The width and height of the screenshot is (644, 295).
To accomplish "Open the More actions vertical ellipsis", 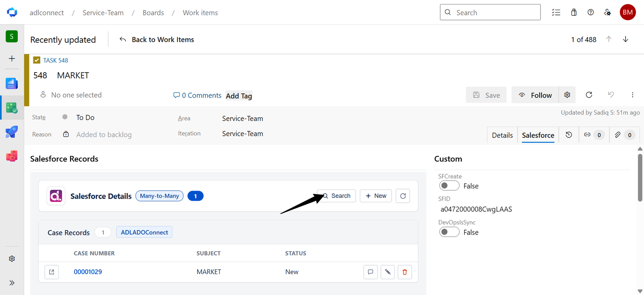I will point(632,95).
